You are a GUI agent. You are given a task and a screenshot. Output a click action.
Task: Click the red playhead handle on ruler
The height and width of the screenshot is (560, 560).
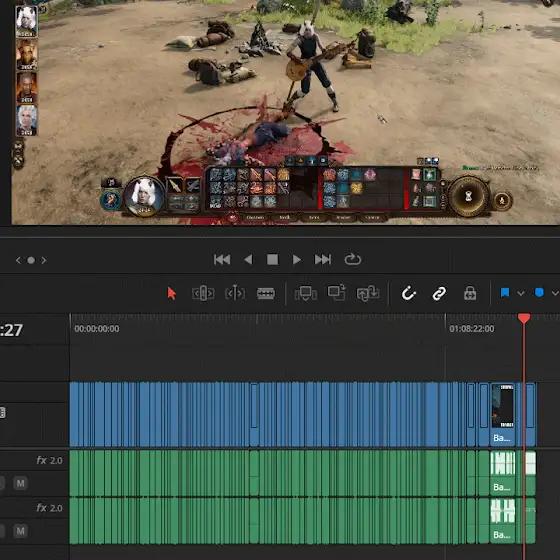pyautogui.click(x=524, y=318)
